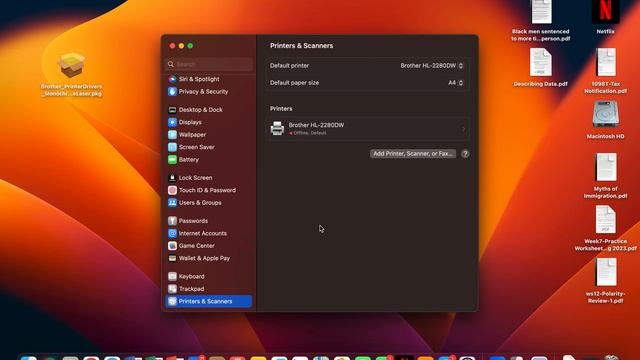Select Siri & Spotlight sidebar label

coord(199,79)
